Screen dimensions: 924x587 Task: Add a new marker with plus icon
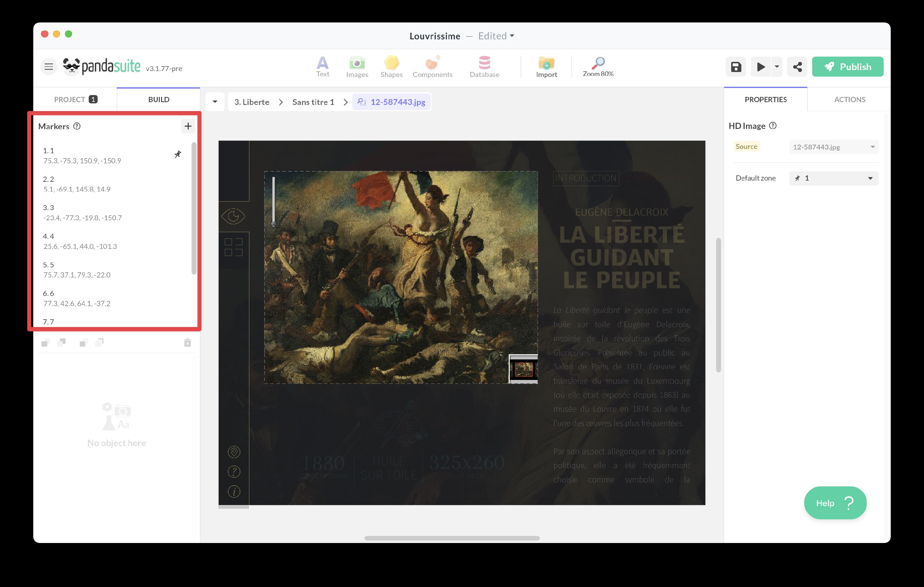click(x=188, y=126)
